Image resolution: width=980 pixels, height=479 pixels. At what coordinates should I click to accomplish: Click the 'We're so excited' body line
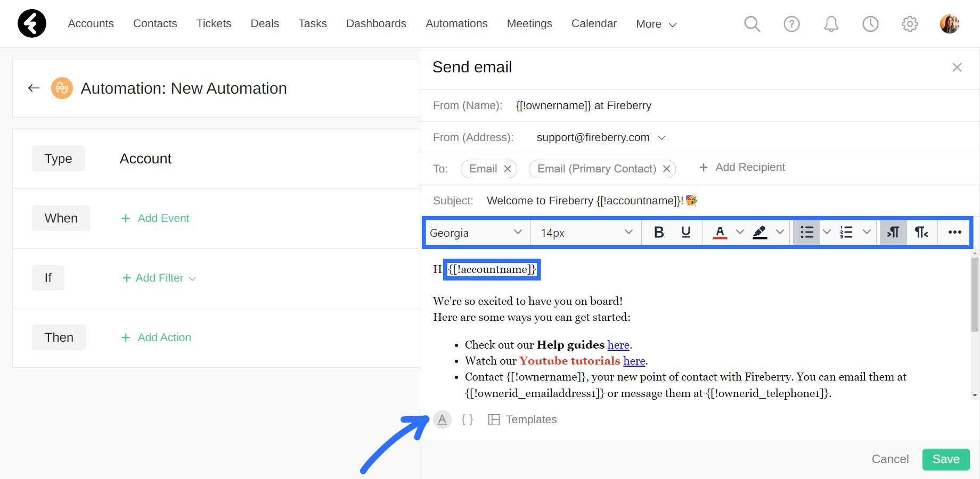click(528, 301)
